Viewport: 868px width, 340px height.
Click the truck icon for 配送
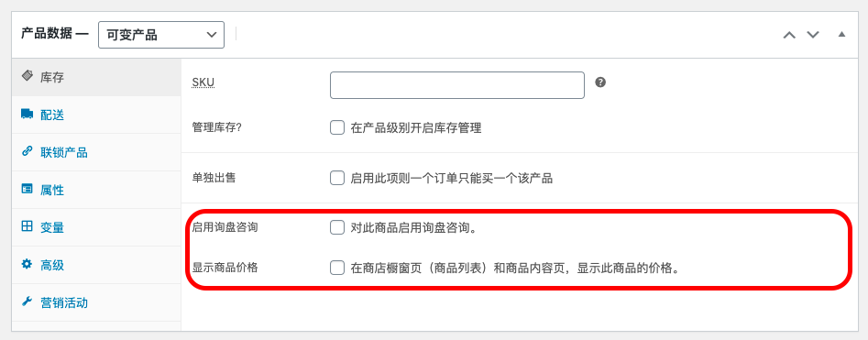point(27,114)
